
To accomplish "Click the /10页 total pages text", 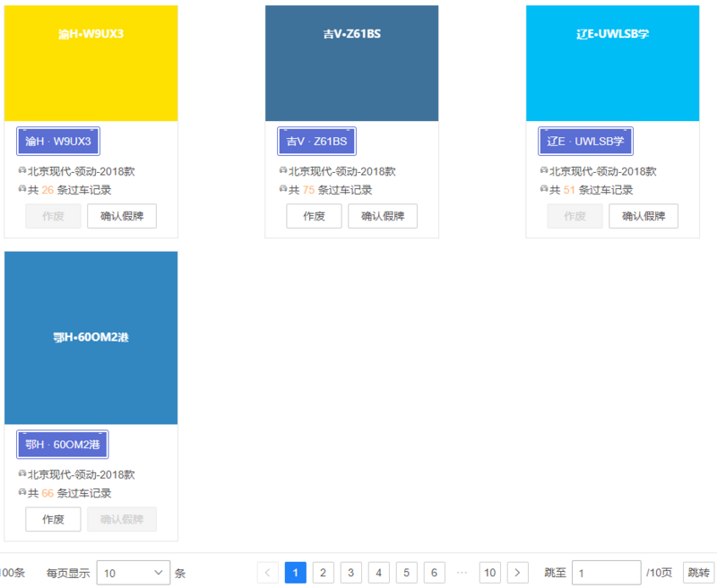I will coord(659,573).
